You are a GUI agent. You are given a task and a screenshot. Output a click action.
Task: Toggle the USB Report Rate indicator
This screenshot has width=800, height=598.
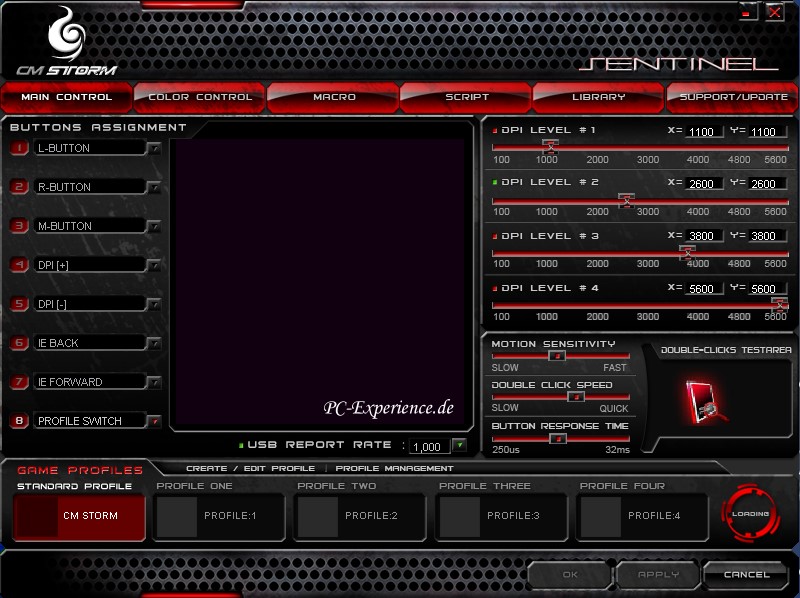pyautogui.click(x=241, y=445)
